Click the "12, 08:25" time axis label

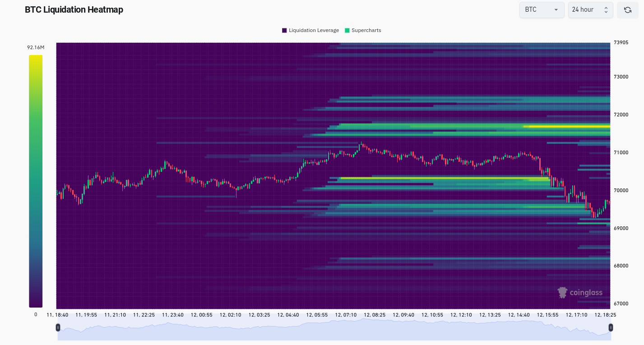[x=375, y=315]
